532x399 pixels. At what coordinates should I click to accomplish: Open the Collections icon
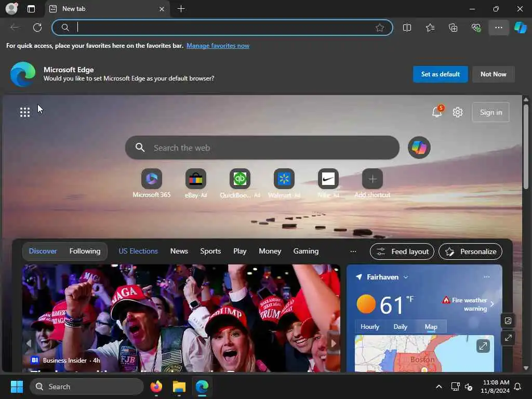tap(453, 28)
